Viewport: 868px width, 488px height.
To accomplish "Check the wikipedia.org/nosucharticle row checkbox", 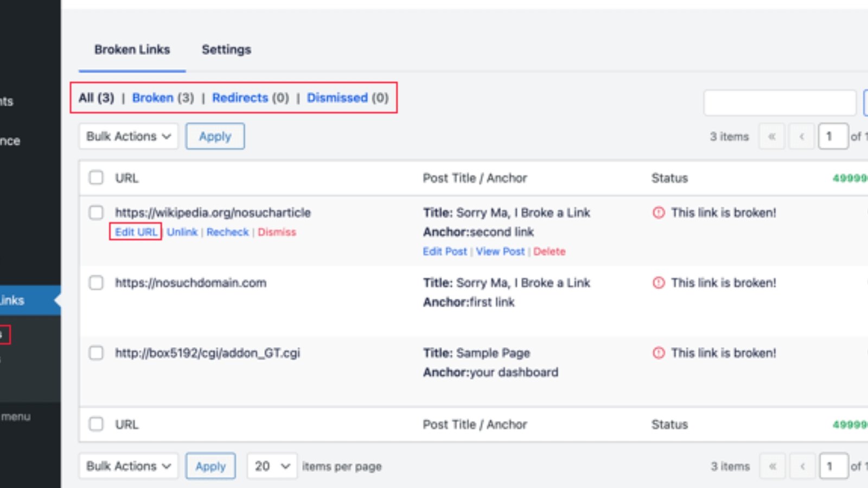I will coord(96,213).
